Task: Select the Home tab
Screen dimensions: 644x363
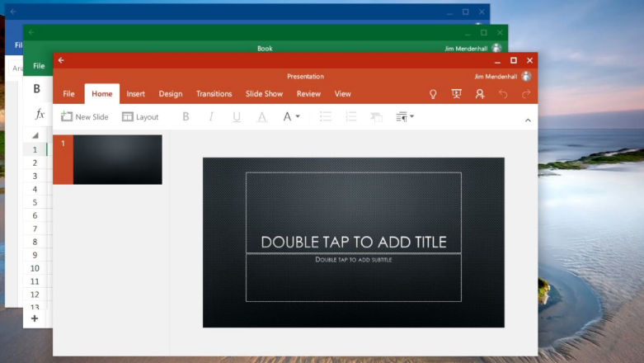Action: coord(102,94)
